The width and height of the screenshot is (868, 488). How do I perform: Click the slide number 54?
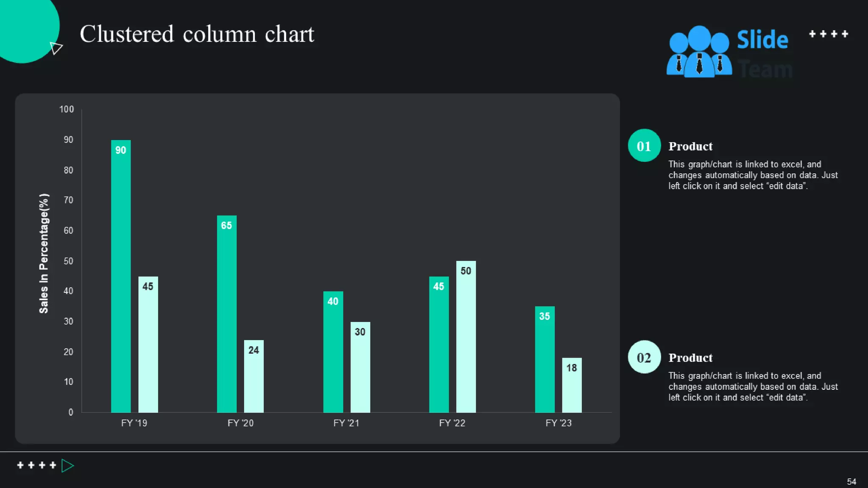coord(851,482)
